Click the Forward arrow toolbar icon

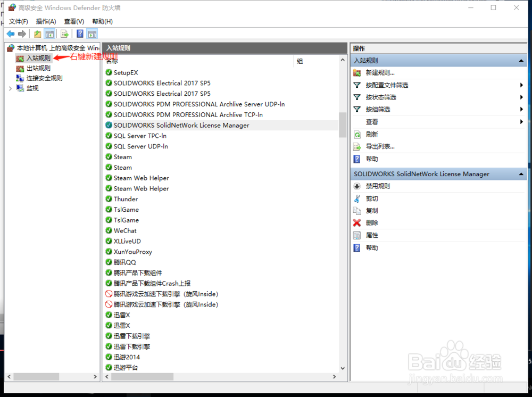tap(22, 34)
